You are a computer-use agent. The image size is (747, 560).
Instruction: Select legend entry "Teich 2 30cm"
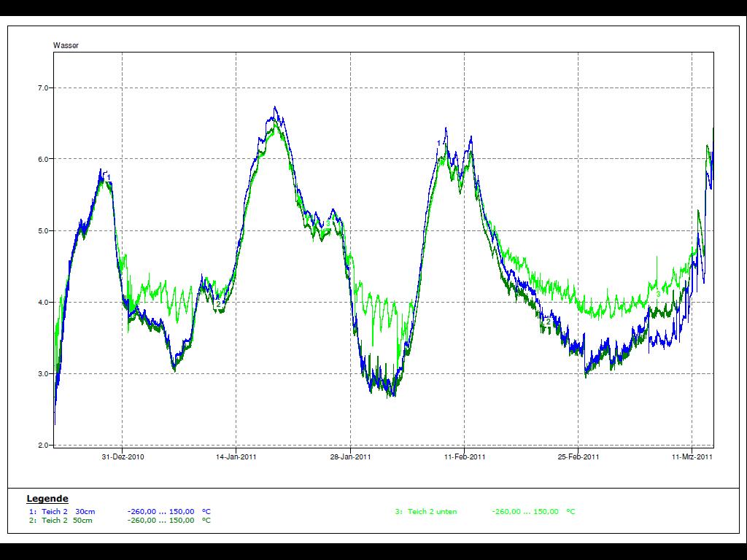68,511
